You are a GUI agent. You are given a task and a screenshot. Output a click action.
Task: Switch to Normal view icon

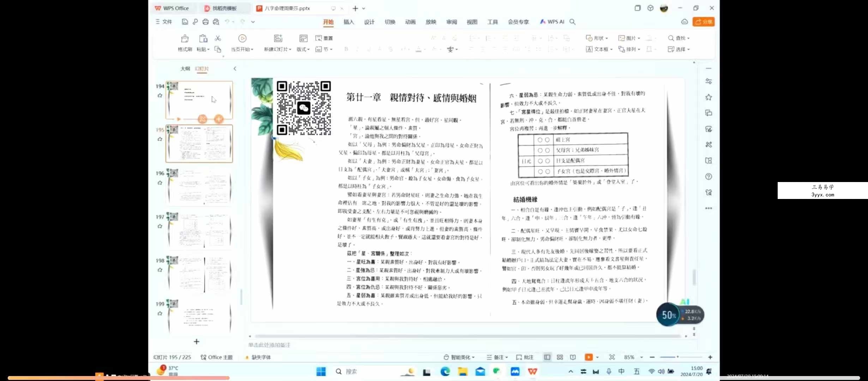click(x=547, y=357)
